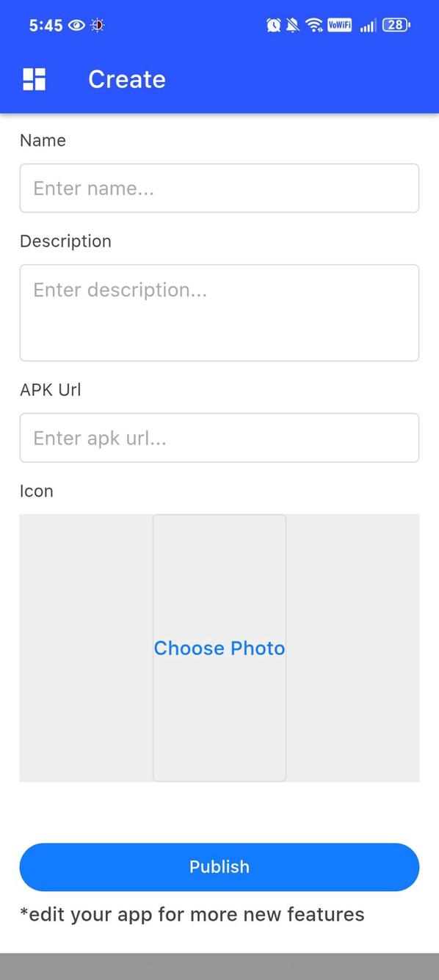Tap the clock time in status bar
Screen dimensions: 439x980
click(x=46, y=26)
